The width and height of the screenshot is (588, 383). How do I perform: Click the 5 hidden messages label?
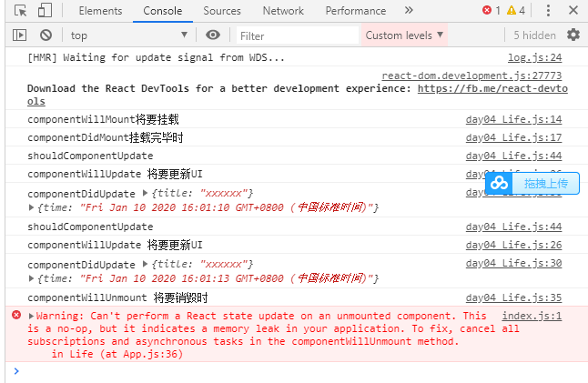534,35
